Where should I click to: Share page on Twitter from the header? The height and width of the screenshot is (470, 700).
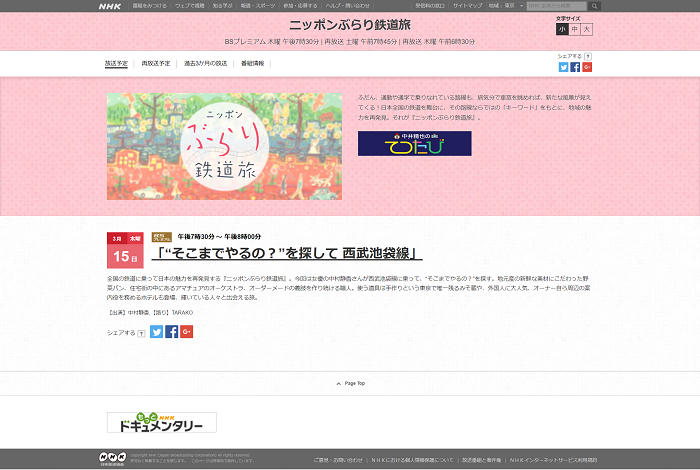(x=563, y=67)
